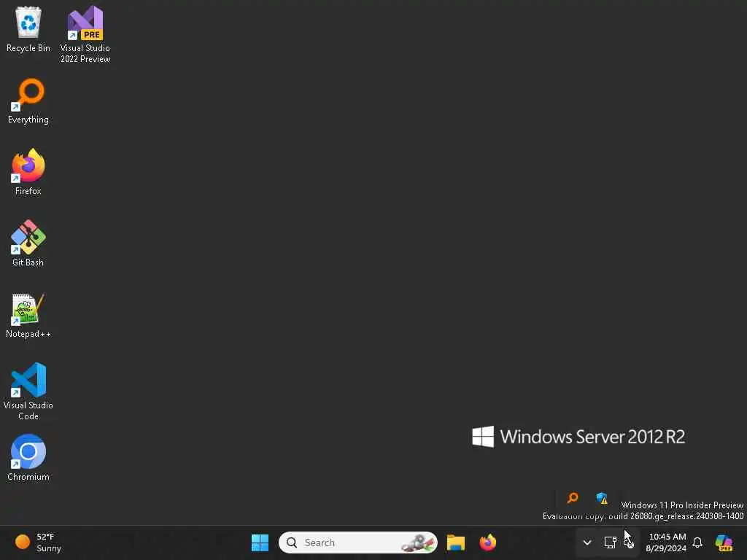Select the Git Bash desktop shortcut

(x=28, y=244)
